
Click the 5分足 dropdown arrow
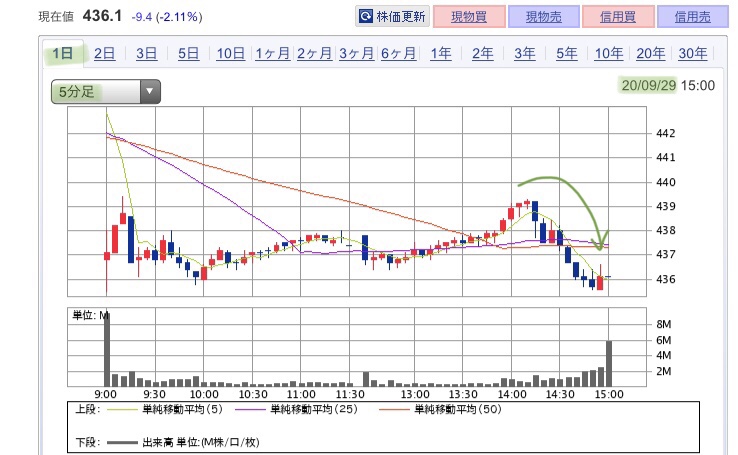coord(150,91)
